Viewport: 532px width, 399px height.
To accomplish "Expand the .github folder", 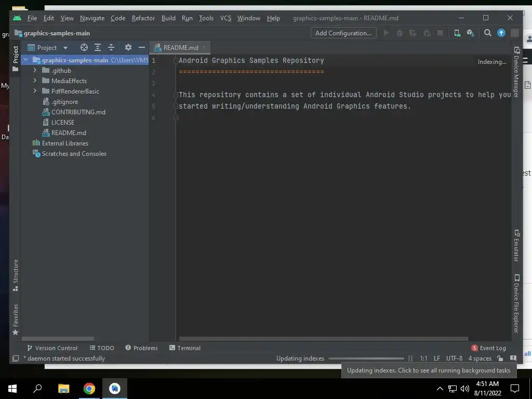I will tap(35, 70).
